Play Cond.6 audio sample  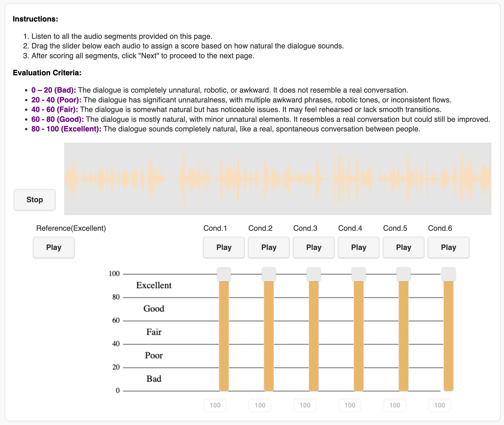pos(448,247)
